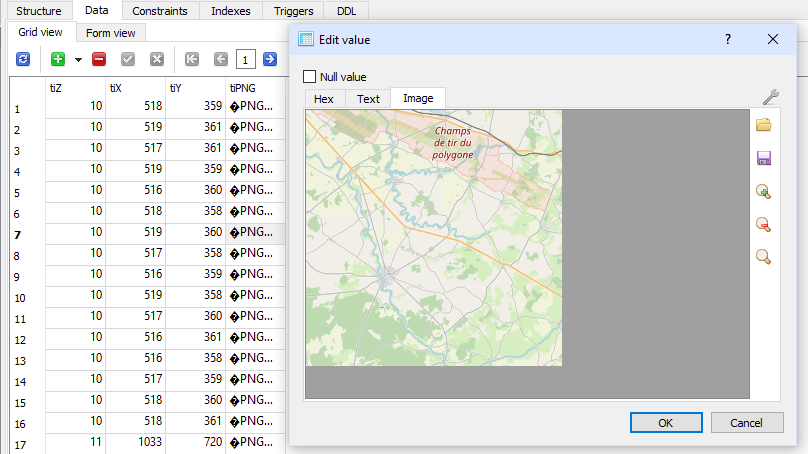Click the map tile image preview
The width and height of the screenshot is (808, 454).
tap(434, 238)
